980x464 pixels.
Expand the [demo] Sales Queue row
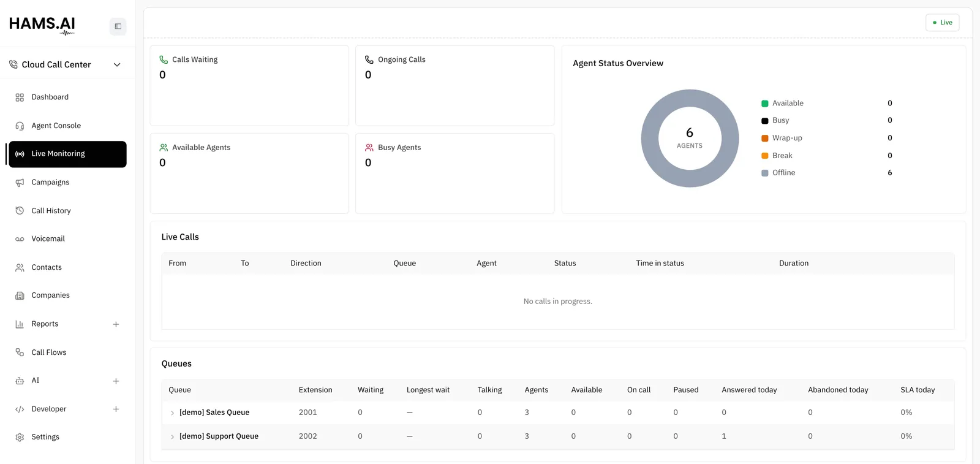click(172, 413)
